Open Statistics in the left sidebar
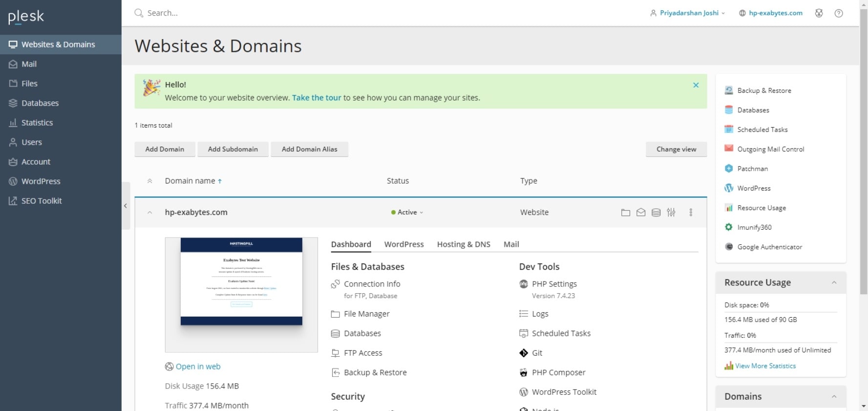The width and height of the screenshot is (868, 411). point(61,123)
